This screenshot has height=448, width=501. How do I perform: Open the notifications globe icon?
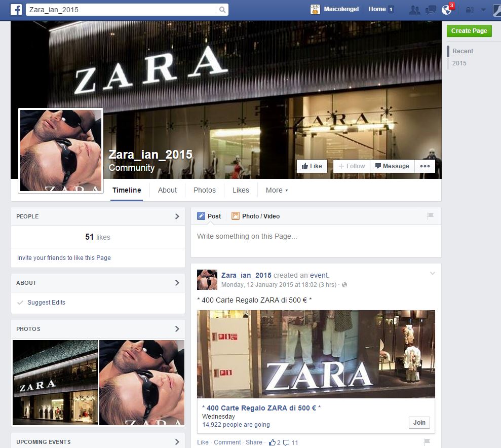pyautogui.click(x=446, y=10)
